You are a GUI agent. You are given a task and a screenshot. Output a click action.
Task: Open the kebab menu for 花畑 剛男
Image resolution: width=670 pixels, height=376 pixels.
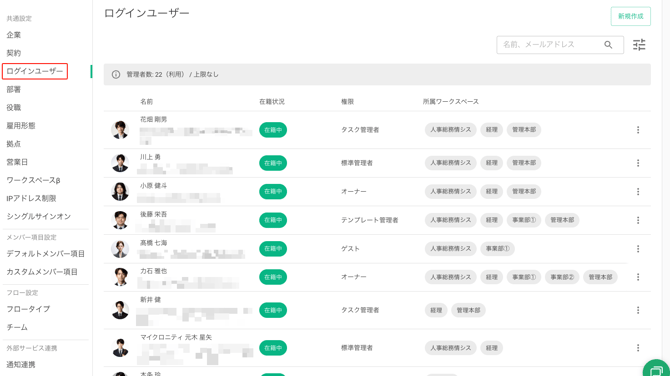[x=638, y=130]
